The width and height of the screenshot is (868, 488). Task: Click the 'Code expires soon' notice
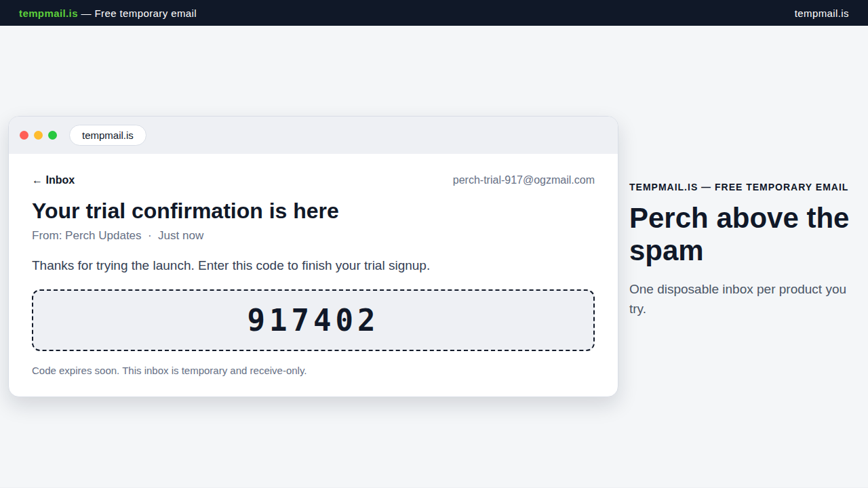170,371
